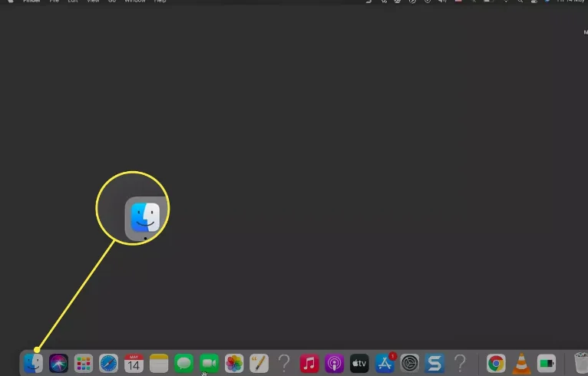The height and width of the screenshot is (376, 588).
Task: Open Launchpad grid icon in Dock
Action: pyautogui.click(x=83, y=363)
